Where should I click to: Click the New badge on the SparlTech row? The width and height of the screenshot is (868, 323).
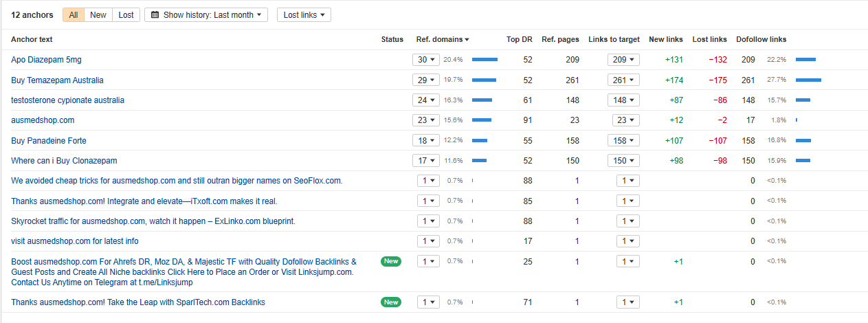pyautogui.click(x=391, y=302)
